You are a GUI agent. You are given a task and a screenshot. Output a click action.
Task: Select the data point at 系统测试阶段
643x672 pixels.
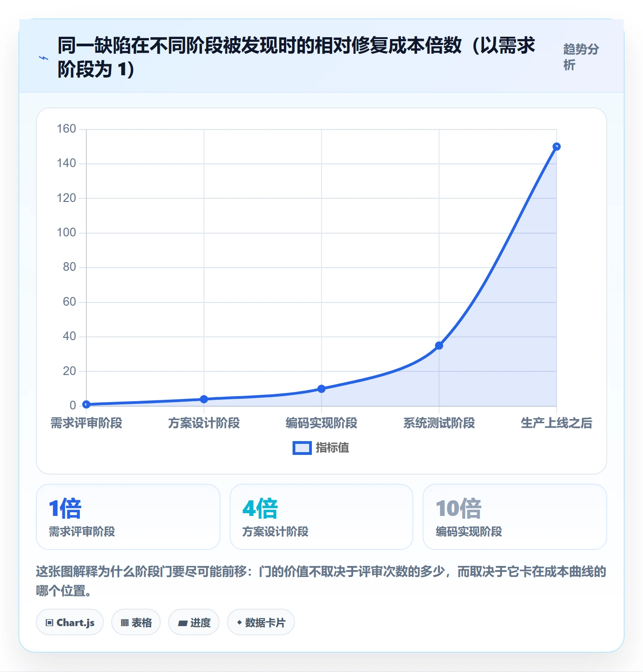pyautogui.click(x=439, y=346)
